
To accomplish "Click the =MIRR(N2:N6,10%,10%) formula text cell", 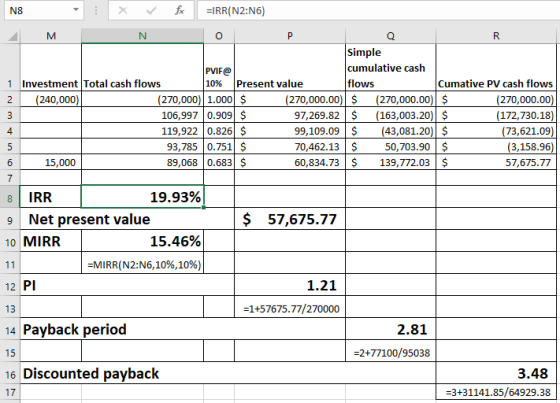I will (x=142, y=263).
